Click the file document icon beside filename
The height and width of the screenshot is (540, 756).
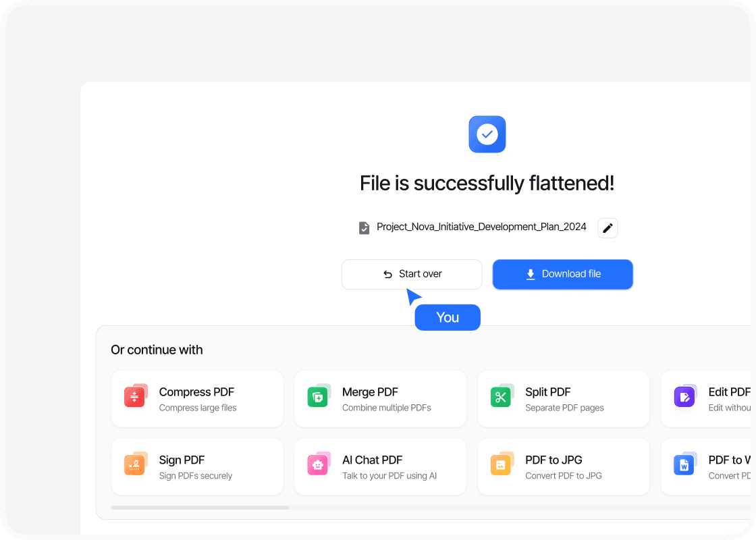click(x=364, y=228)
